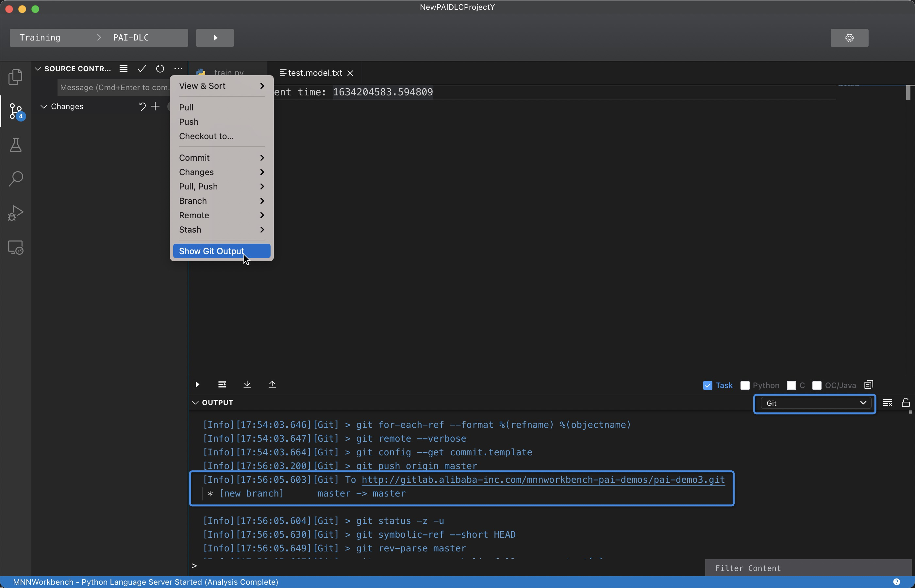
Task: Open the Search magnifier icon in sidebar
Action: [x=15, y=179]
